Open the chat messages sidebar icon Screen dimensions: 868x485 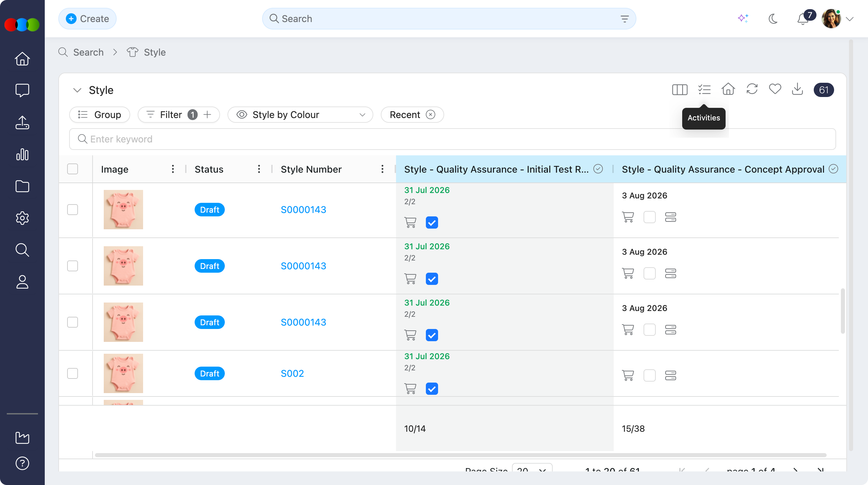(22, 91)
